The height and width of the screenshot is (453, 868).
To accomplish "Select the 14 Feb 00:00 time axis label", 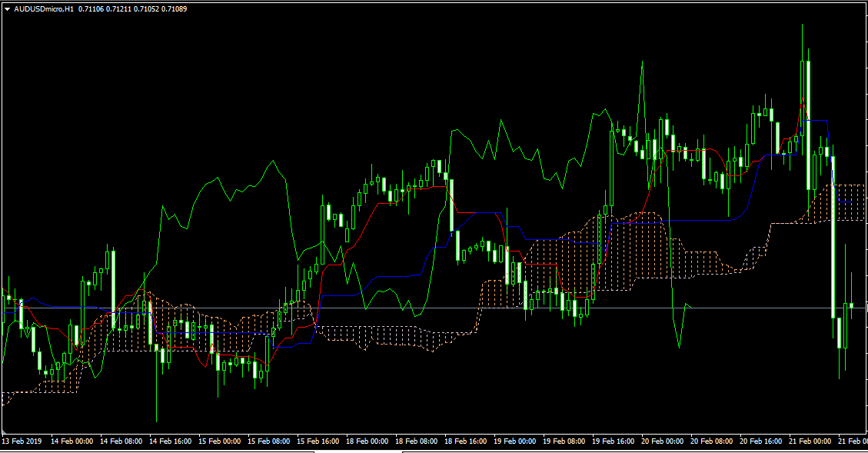I will tap(72, 441).
